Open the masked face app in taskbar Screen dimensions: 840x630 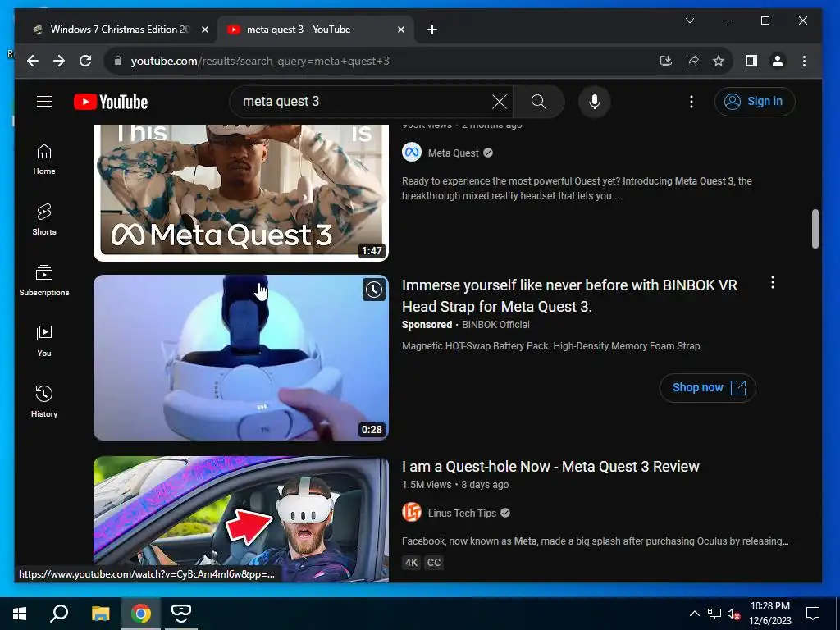181,614
